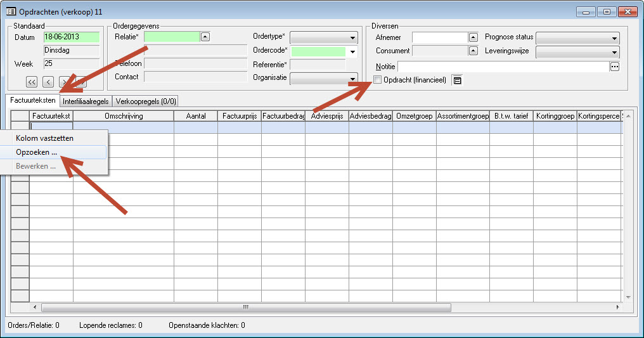Screen dimensions: 644x338
Task: Click the horizontal scrollbar thumb of grid
Action: [x=246, y=307]
